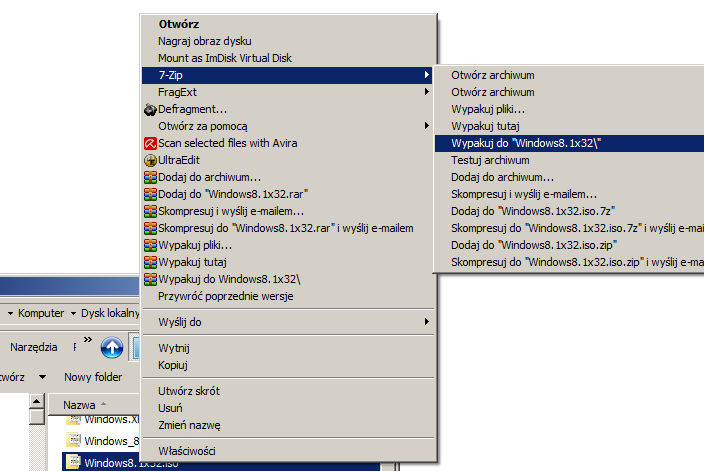Select Scan selected files with Avira
Viewport: 705px width, 472px height.
click(288, 143)
